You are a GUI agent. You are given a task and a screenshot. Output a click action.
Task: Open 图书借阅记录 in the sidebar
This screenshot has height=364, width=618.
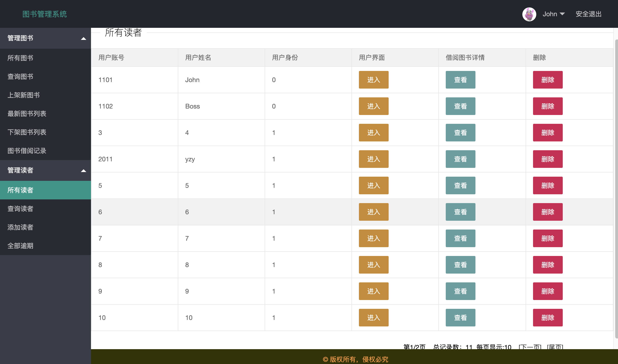[x=46, y=151]
